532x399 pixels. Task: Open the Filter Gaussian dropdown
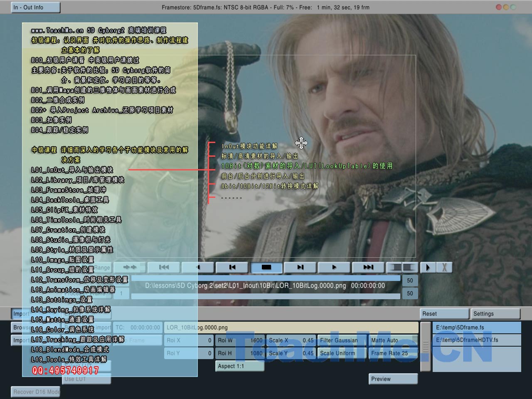tap(342, 340)
